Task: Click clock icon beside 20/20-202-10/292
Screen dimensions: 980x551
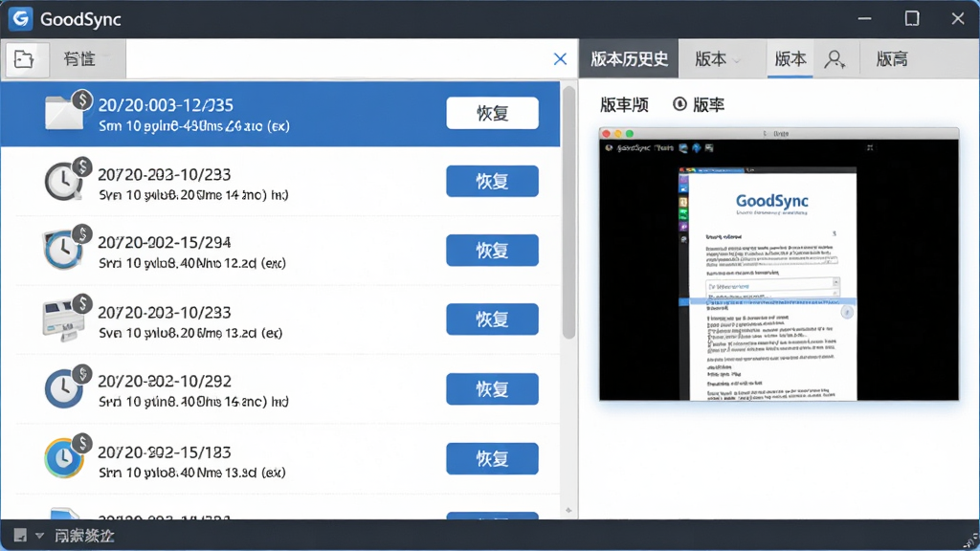Action: tap(66, 387)
